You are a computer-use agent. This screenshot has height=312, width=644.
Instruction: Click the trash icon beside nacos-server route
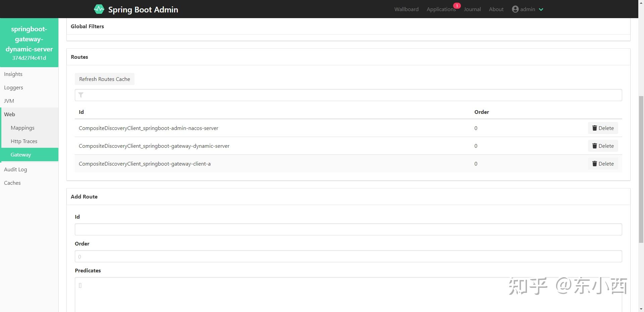594,128
